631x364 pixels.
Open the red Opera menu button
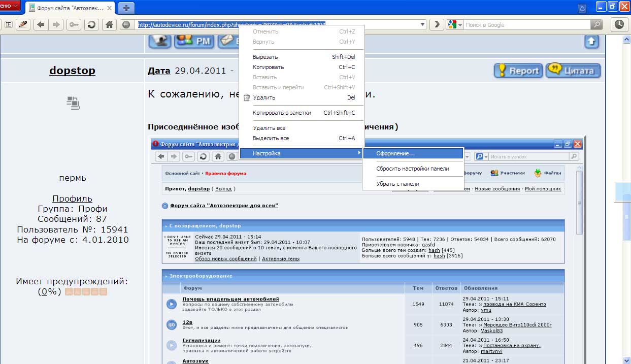click(x=10, y=6)
